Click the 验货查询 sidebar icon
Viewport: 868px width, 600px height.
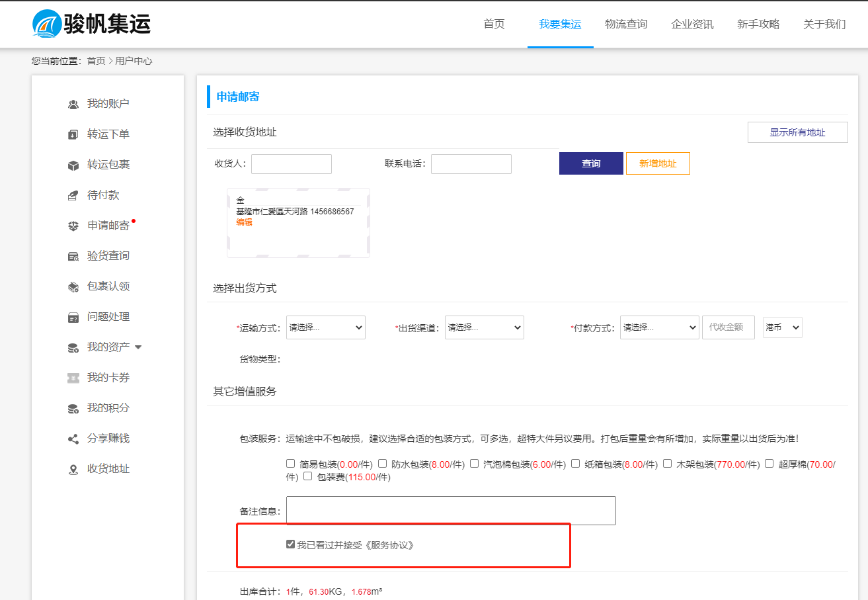tap(73, 257)
